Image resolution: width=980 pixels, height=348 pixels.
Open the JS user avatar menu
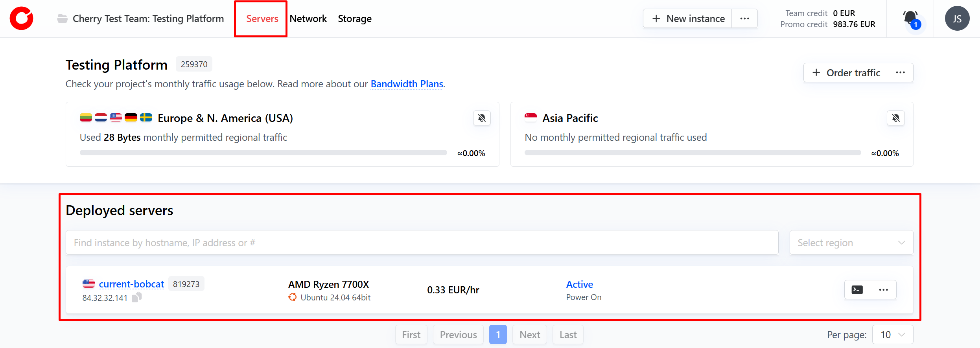tap(957, 18)
